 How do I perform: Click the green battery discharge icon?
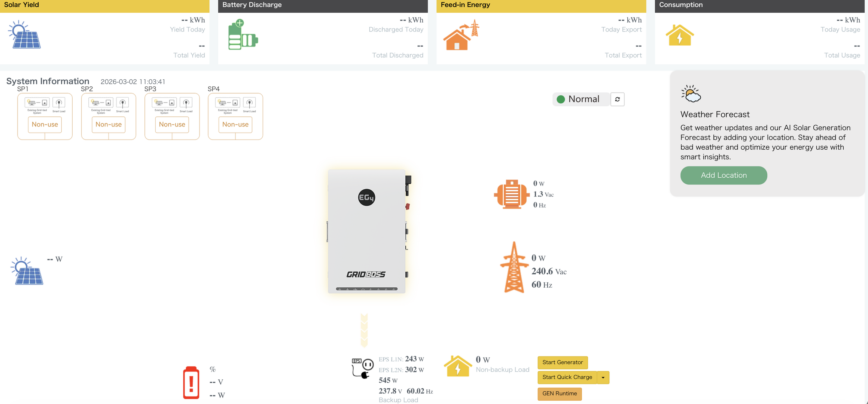(x=243, y=35)
